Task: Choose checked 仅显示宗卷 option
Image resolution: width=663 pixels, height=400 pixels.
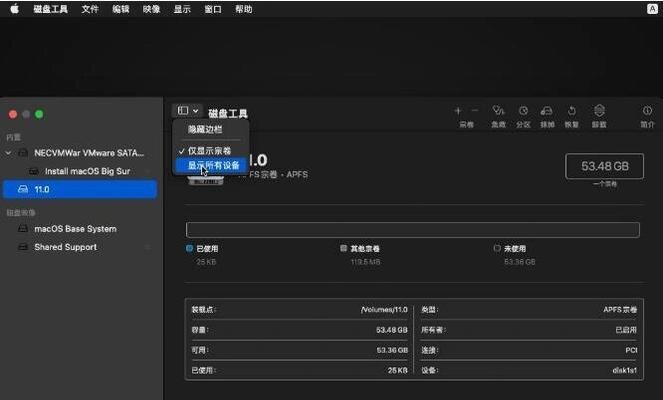Action: (211, 151)
